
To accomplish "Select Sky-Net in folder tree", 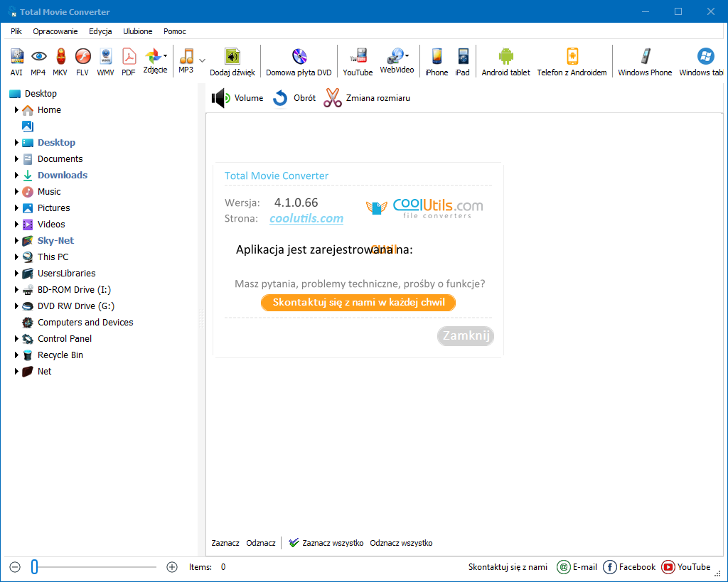I will point(55,240).
